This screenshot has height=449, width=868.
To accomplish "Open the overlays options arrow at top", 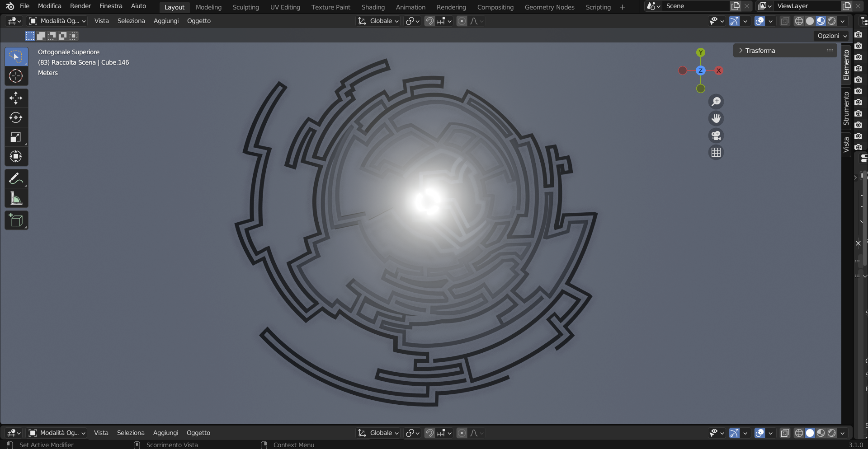I will click(770, 21).
